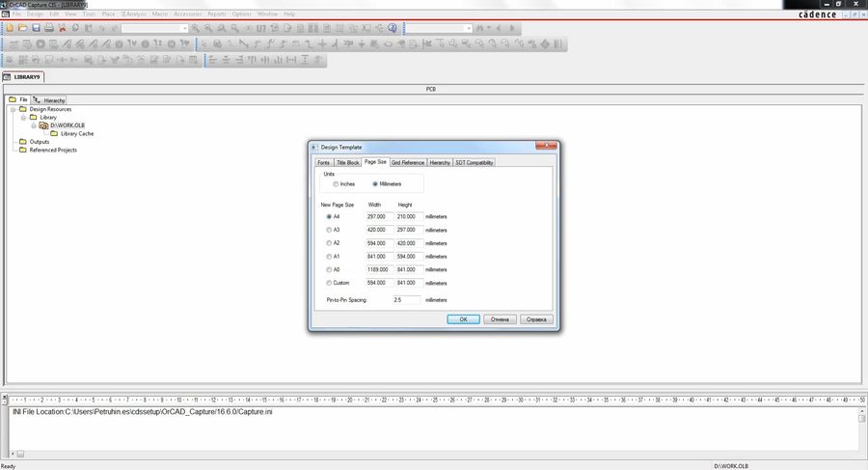The width and height of the screenshot is (868, 470).
Task: Click the A4 width field 297.000
Action: [380, 217]
